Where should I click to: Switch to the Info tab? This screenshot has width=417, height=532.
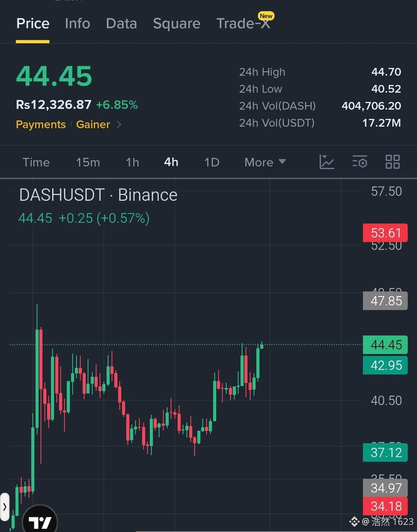(x=78, y=24)
